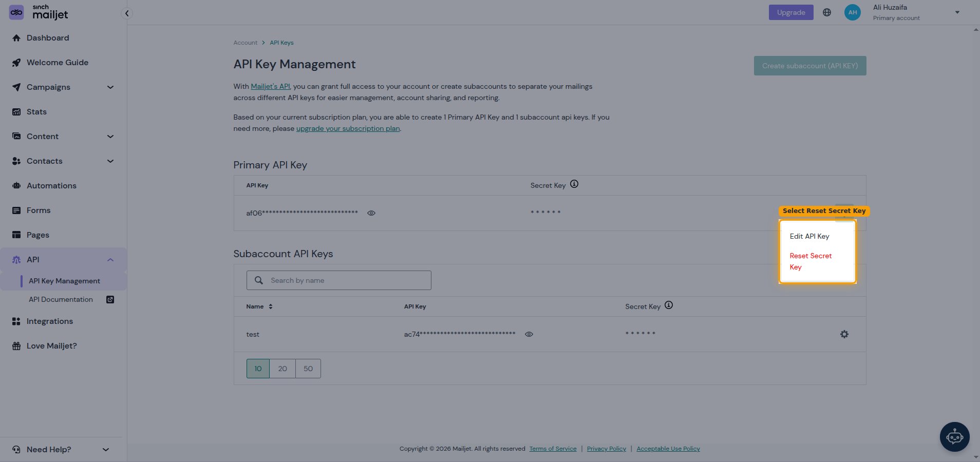This screenshot has height=462, width=980.
Task: Click the Search by name field
Action: [339, 280]
